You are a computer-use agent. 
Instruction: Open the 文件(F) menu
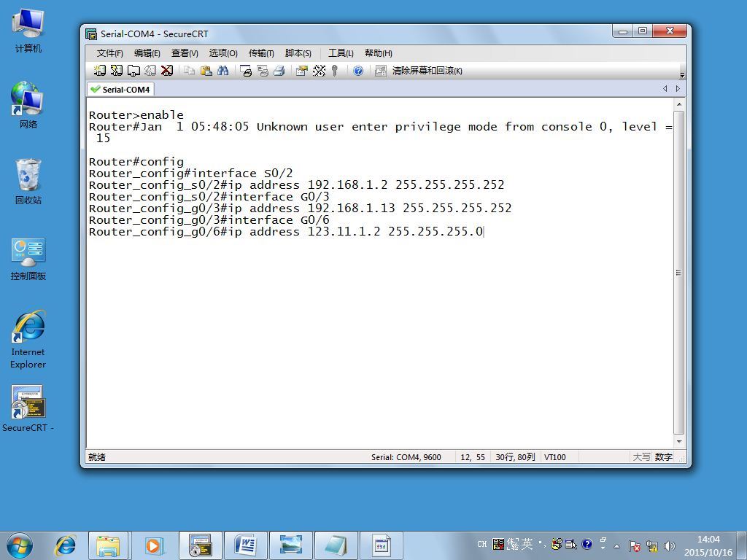point(109,52)
